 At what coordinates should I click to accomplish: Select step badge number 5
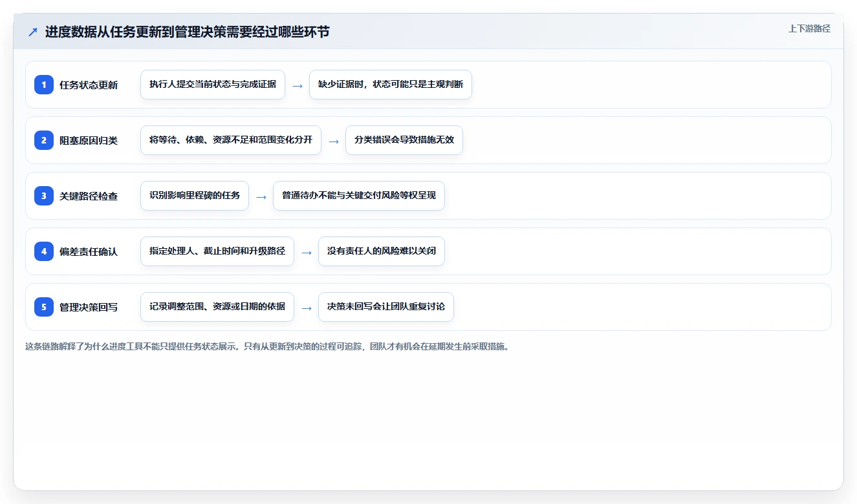[44, 307]
